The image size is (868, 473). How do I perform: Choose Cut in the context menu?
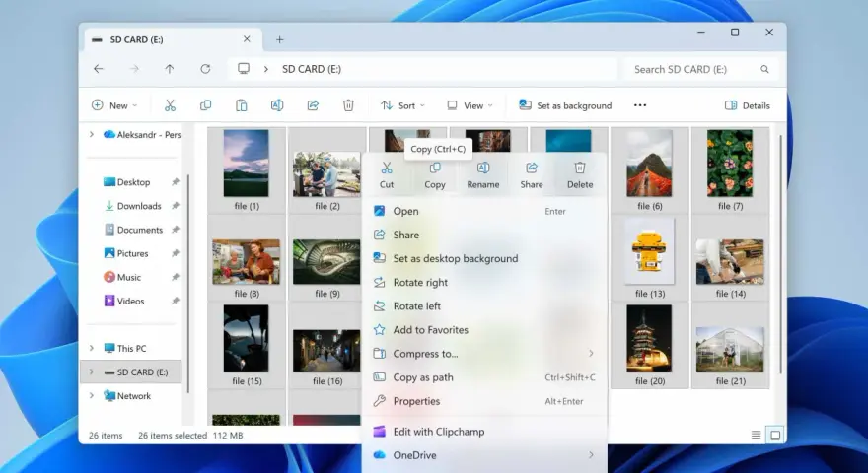tap(387, 175)
